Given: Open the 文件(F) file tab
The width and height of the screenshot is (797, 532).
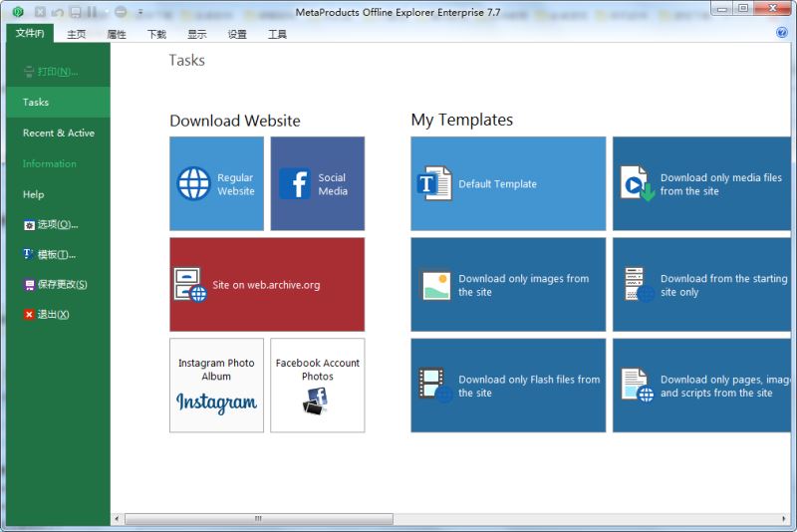Looking at the screenshot, I should click(x=30, y=34).
